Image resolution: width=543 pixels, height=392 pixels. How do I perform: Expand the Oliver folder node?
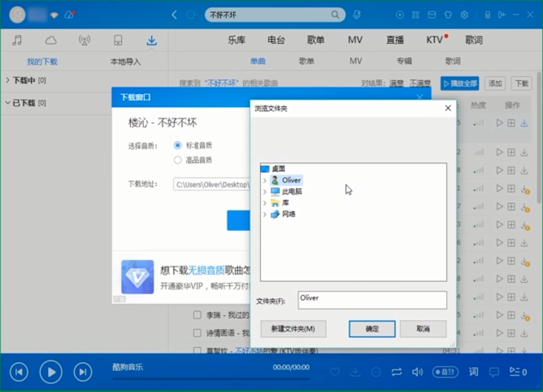coord(264,180)
